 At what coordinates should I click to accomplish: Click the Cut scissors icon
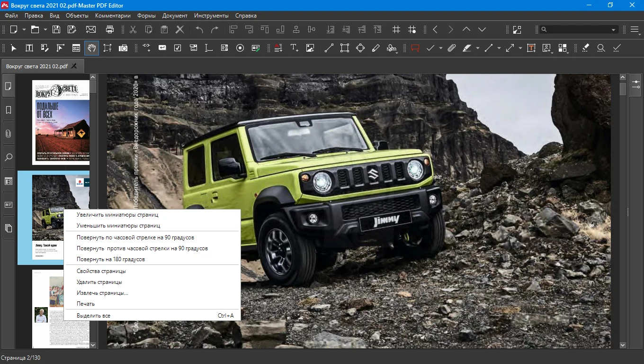point(133,29)
